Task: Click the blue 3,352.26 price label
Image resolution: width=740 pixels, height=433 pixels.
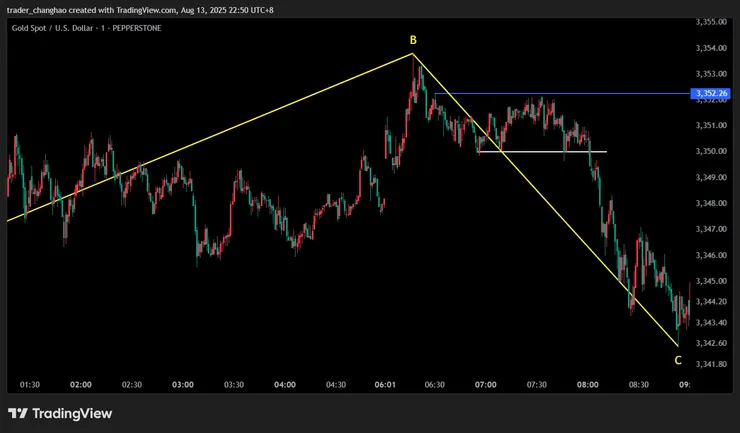Action: [x=710, y=93]
